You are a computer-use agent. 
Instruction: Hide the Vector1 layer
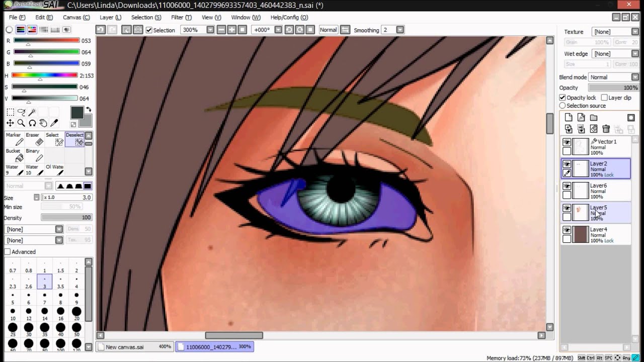click(567, 142)
